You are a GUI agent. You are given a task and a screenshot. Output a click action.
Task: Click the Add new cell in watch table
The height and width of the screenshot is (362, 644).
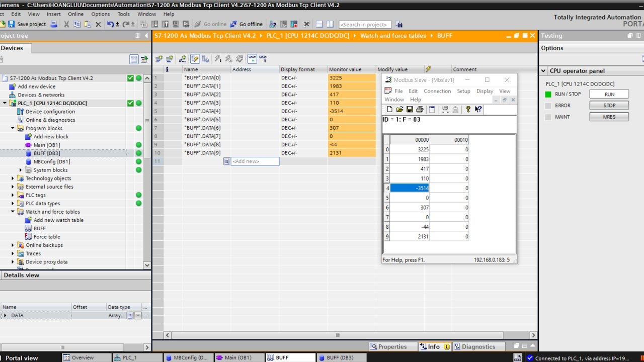255,161
